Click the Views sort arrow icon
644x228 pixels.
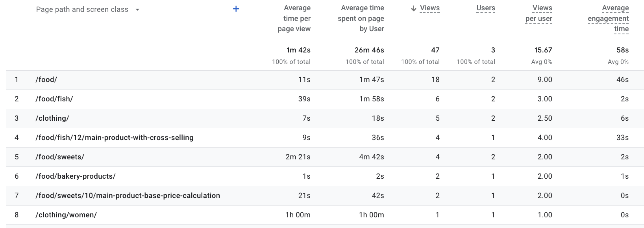[413, 9]
